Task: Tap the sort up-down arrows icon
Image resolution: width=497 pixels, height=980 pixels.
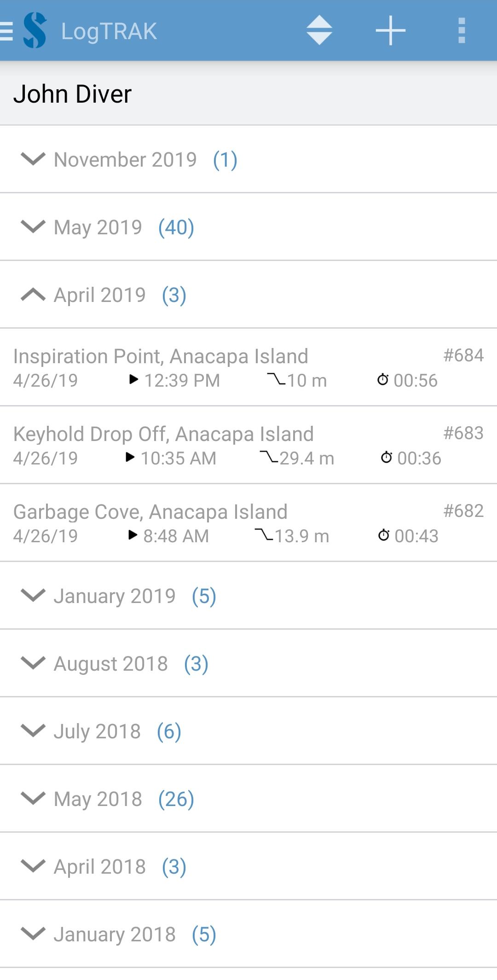Action: [x=319, y=31]
